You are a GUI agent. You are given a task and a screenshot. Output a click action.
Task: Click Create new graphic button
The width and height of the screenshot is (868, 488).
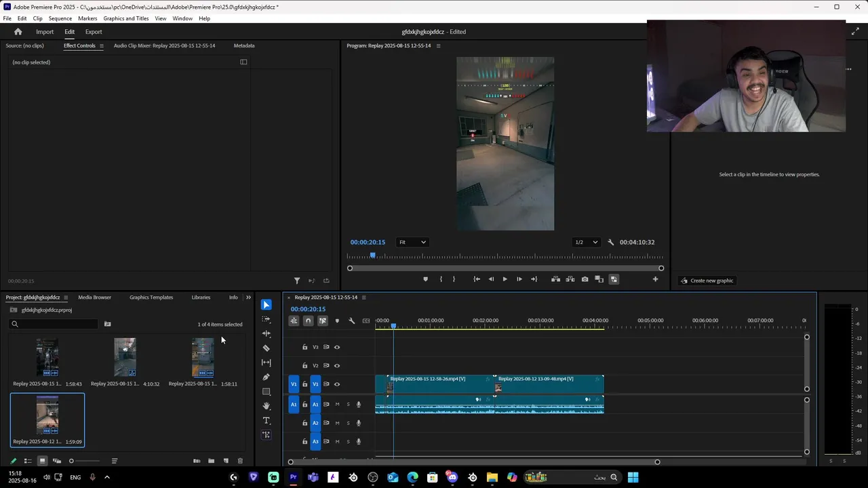click(707, 281)
